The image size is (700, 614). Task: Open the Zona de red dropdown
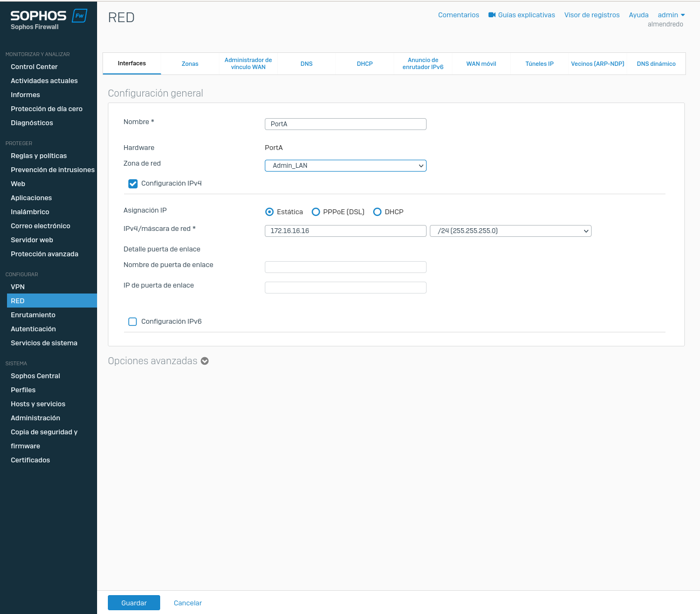(x=345, y=166)
